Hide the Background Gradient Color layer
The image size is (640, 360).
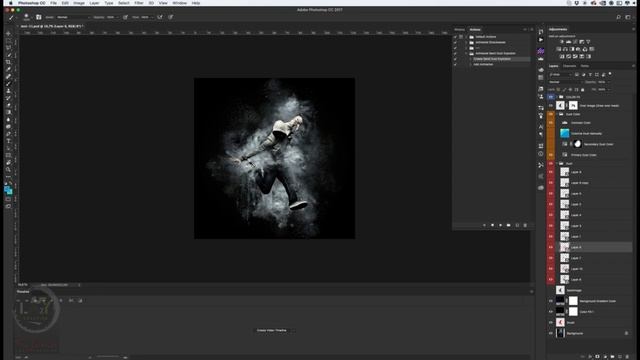tap(551, 301)
